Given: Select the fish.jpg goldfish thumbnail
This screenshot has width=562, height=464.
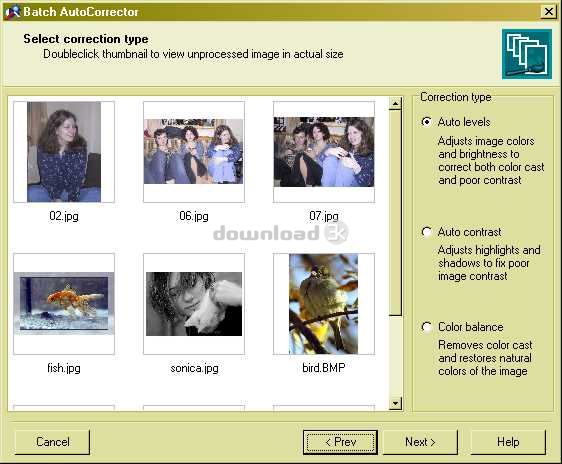Looking at the screenshot, I should (64, 304).
